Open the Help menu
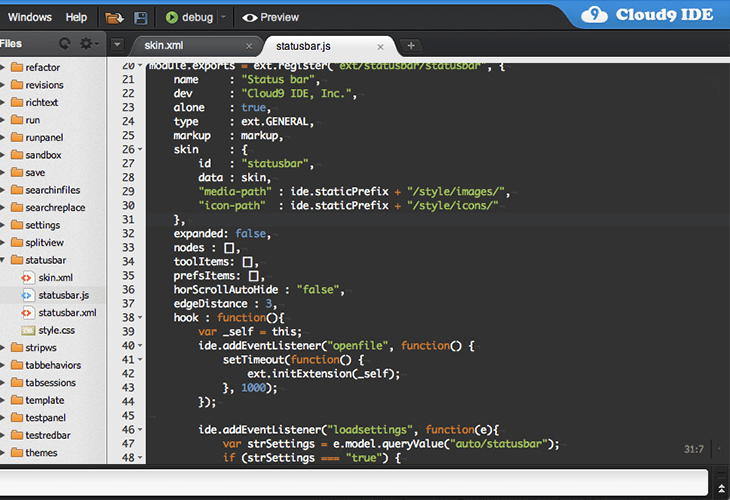 coord(76,17)
